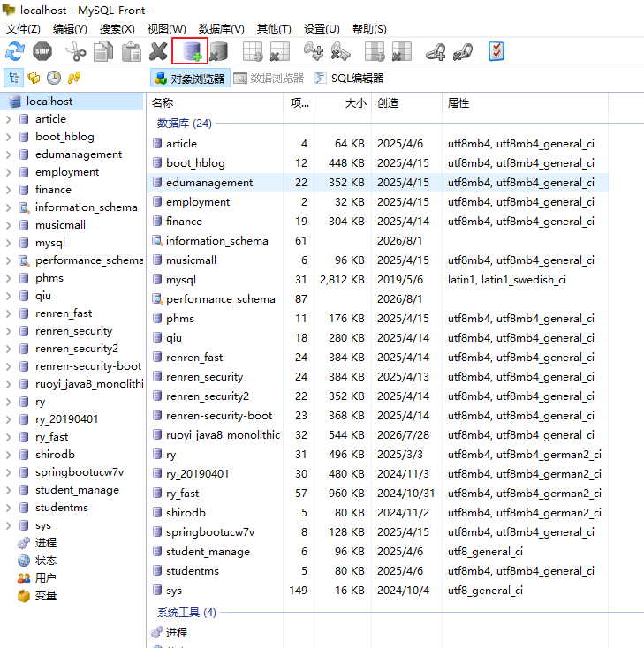This screenshot has height=648, width=644.
Task: Toggle the SQL history clock button
Action: [x=54, y=78]
